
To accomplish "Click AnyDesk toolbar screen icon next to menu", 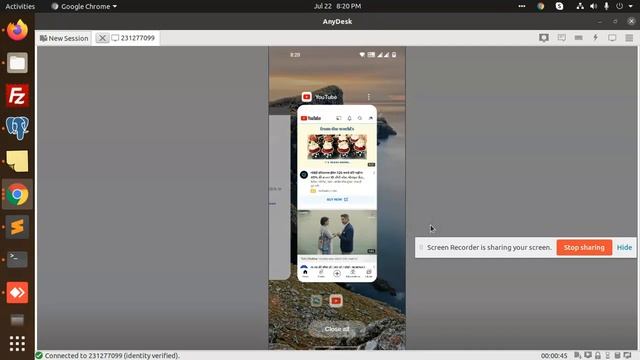I will [612, 38].
